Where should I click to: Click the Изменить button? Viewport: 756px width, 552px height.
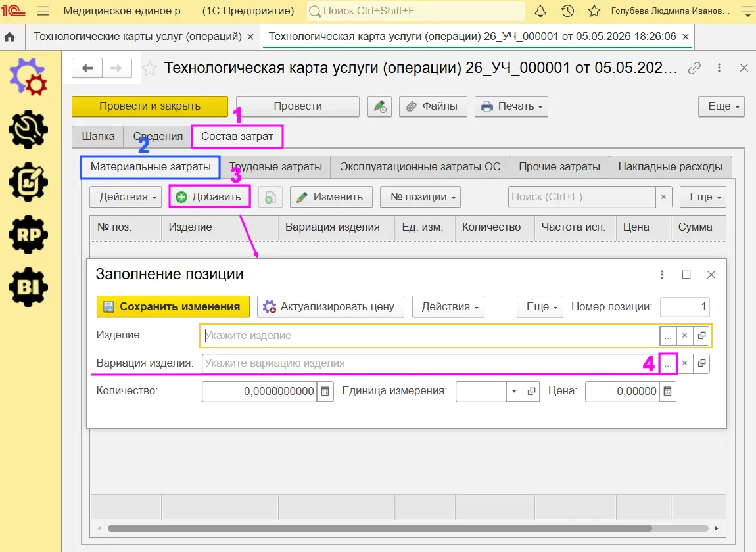(331, 197)
